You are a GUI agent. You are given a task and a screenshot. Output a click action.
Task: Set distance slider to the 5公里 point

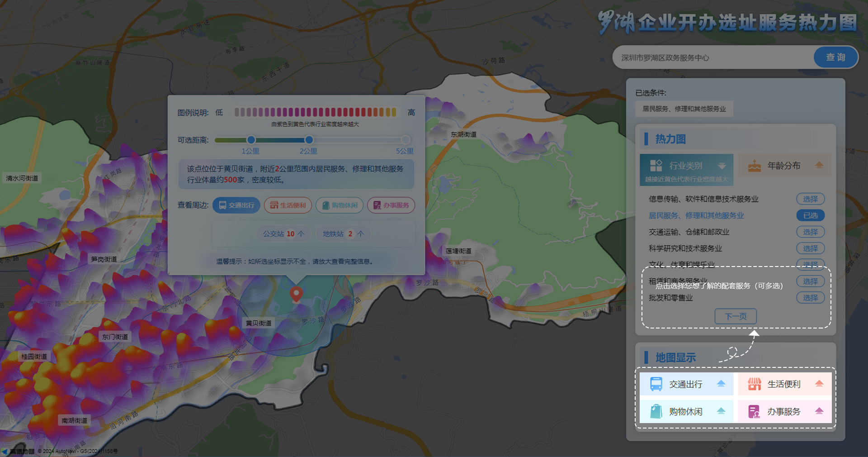406,140
